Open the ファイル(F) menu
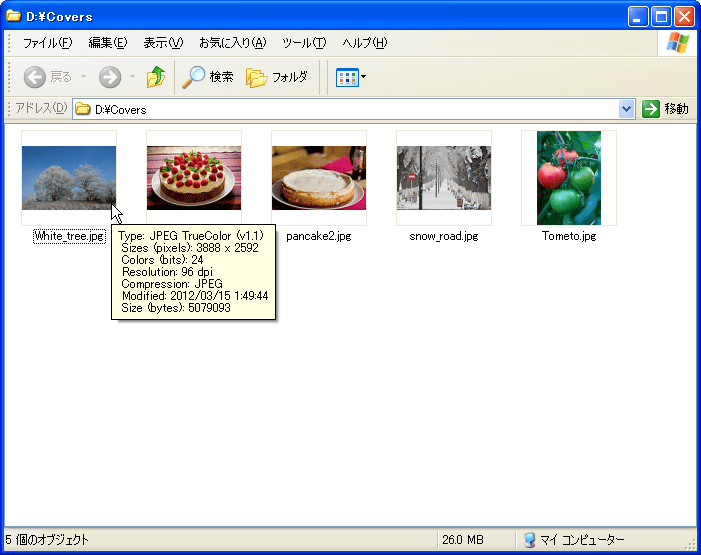The height and width of the screenshot is (555, 701). point(47,43)
